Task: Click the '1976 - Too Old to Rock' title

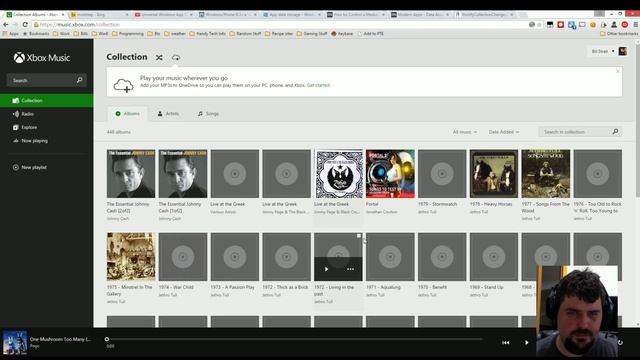Action: click(598, 207)
